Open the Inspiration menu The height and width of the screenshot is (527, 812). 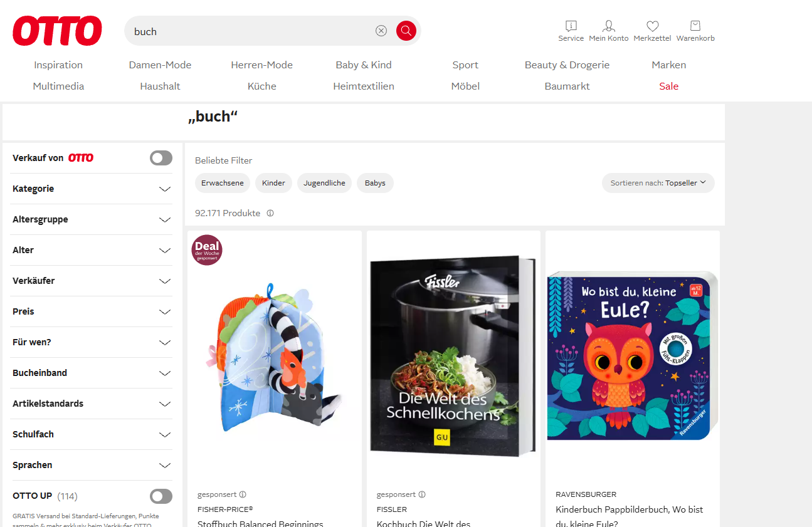[58, 65]
